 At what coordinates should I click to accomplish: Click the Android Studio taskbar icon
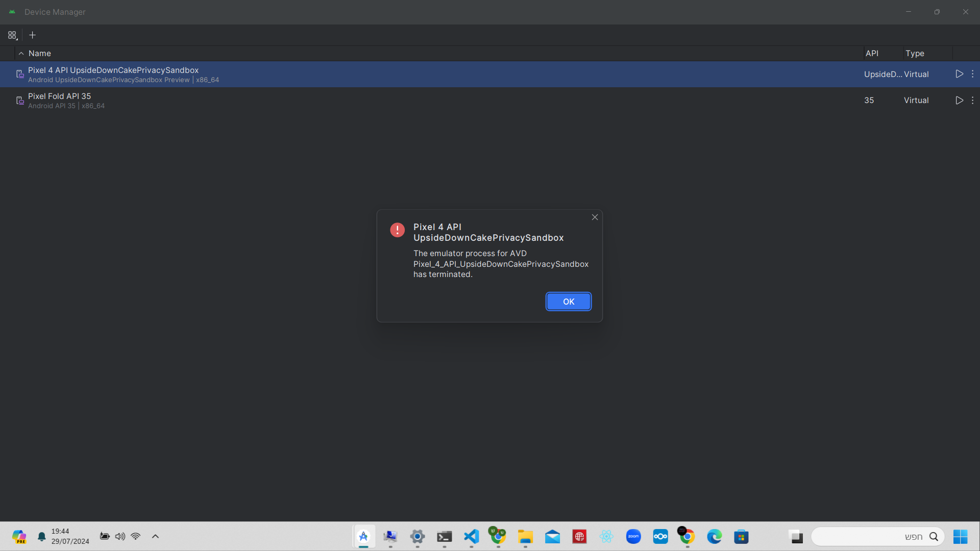click(x=363, y=536)
